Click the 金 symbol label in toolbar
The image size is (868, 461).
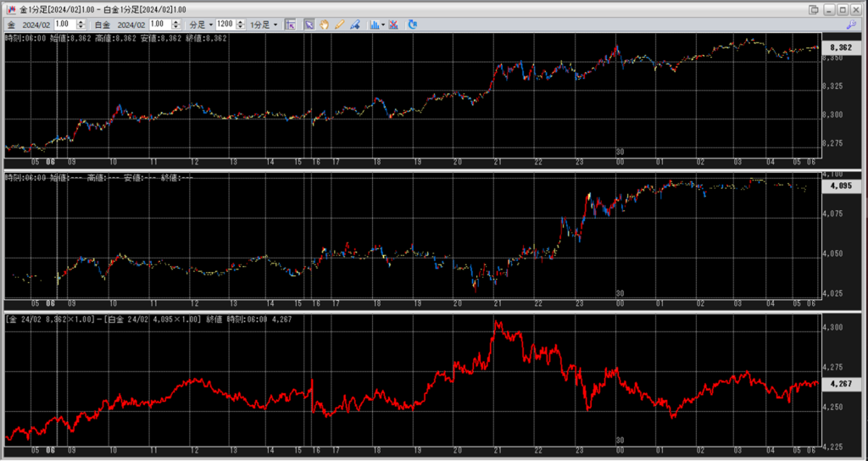pos(11,25)
